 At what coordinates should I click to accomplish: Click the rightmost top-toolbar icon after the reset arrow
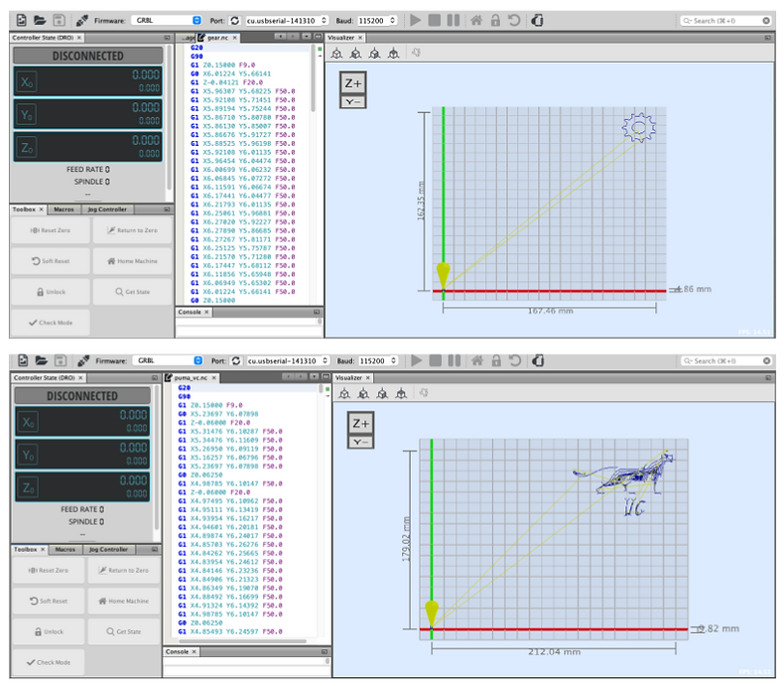click(x=537, y=21)
